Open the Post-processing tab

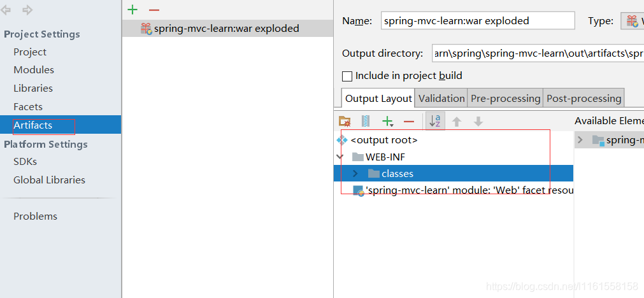point(583,99)
